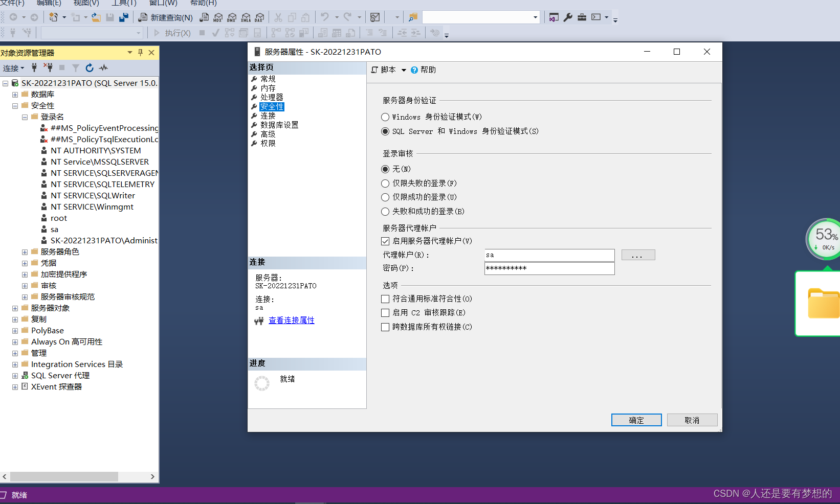Select the 连接 page in the page list
840x504 pixels.
[268, 116]
